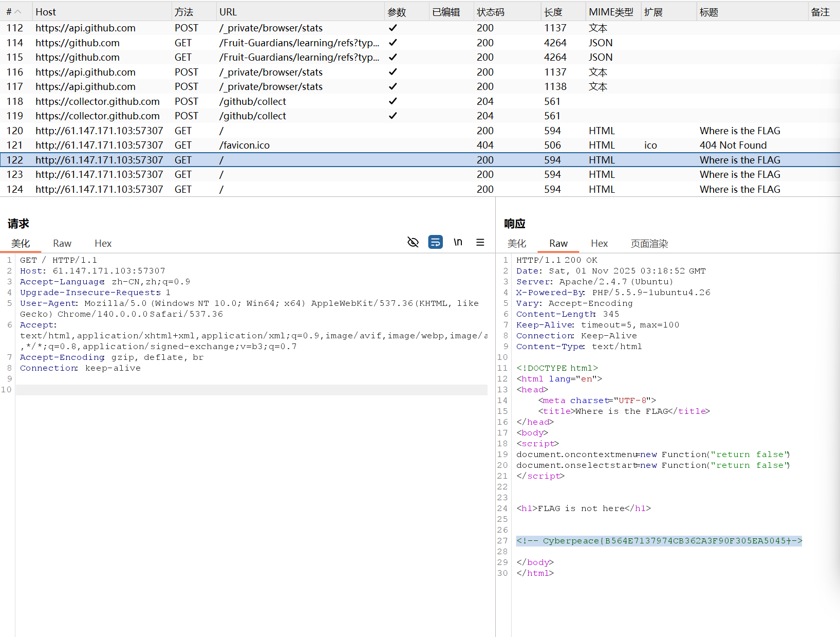840x637 pixels.
Task: Click JSON MIME cell in row 114
Action: click(x=601, y=43)
